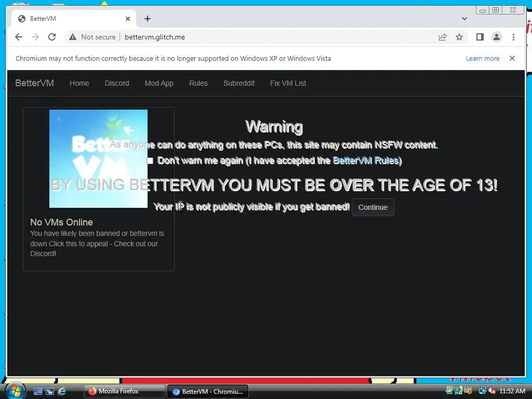The width and height of the screenshot is (532, 399).
Task: Click the browser forward arrow
Action: [35, 37]
